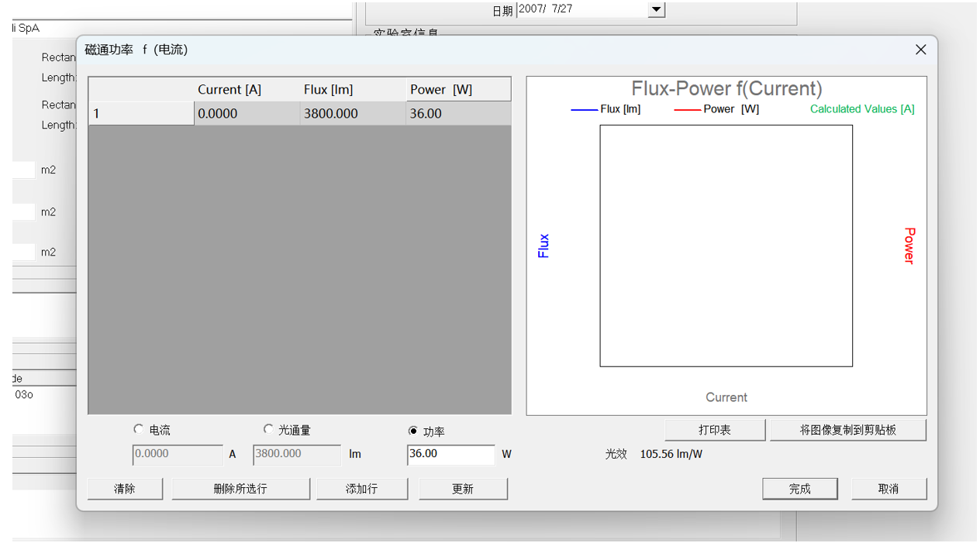Copy chart with 将图像复制到剪贴板 button
Screen dimensions: 980x543
[847, 430]
